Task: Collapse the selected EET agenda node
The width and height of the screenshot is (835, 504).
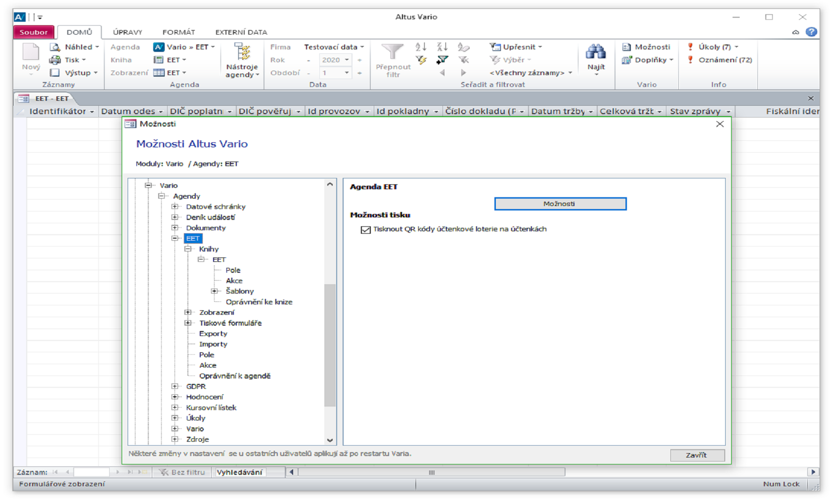Action: click(x=175, y=238)
